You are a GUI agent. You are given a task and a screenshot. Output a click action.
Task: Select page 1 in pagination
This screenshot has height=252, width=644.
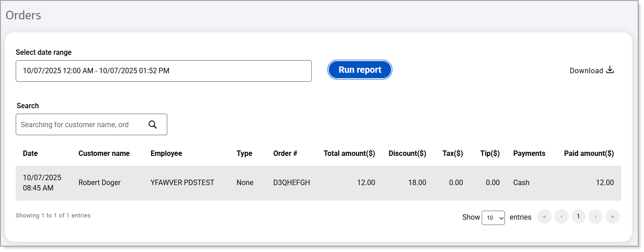coord(578,217)
